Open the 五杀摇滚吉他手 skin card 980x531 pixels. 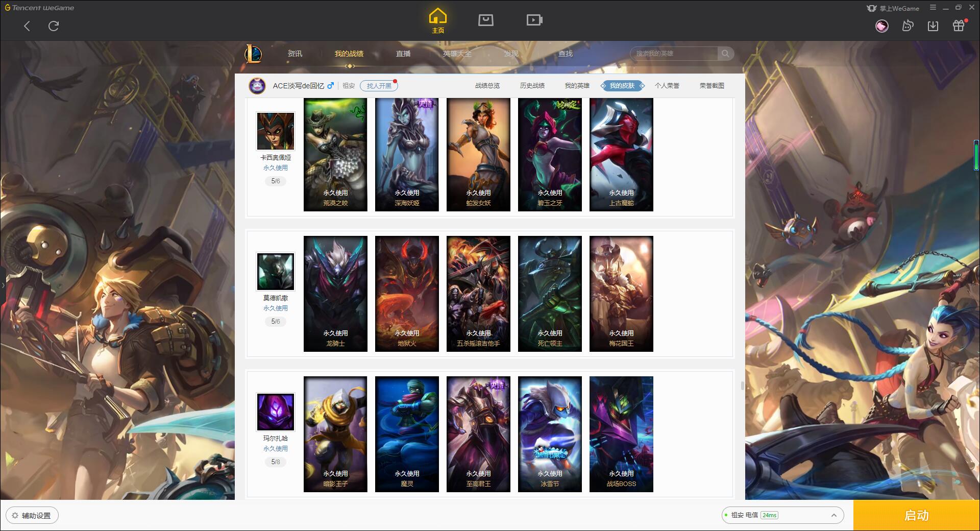[x=478, y=294]
